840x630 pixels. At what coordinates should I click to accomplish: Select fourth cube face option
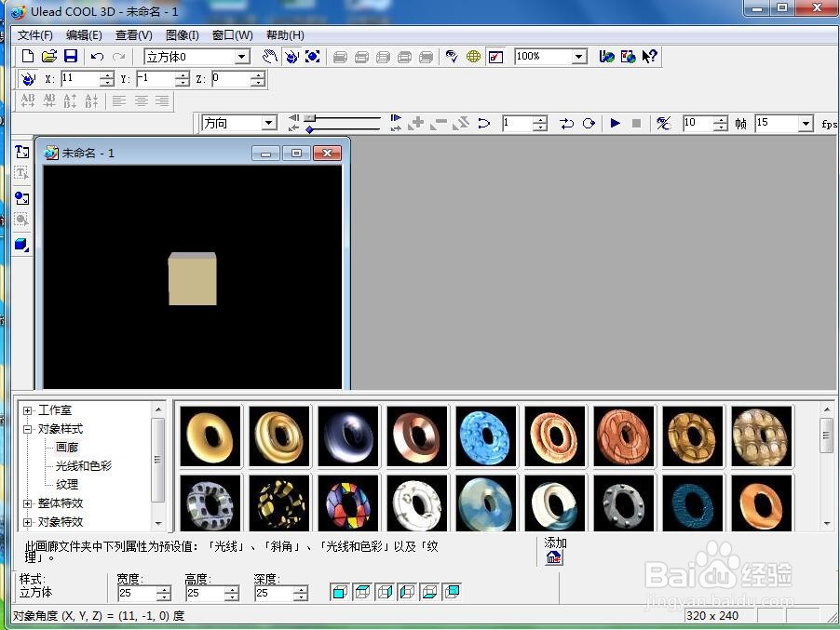pyautogui.click(x=407, y=592)
